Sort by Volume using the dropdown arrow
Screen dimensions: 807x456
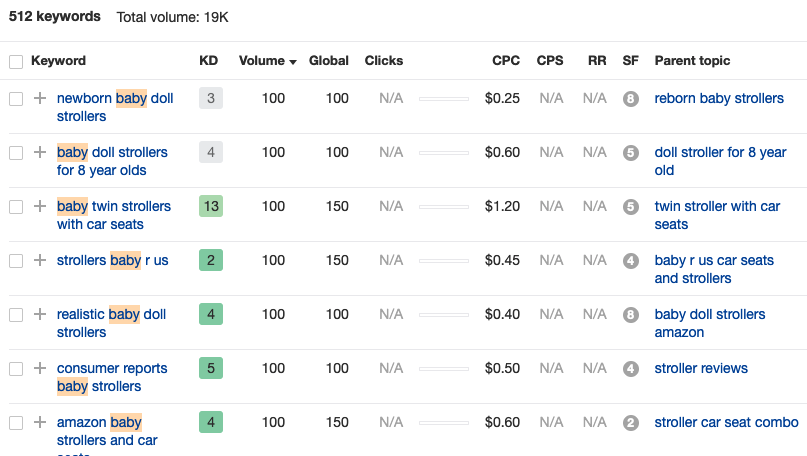[293, 62]
